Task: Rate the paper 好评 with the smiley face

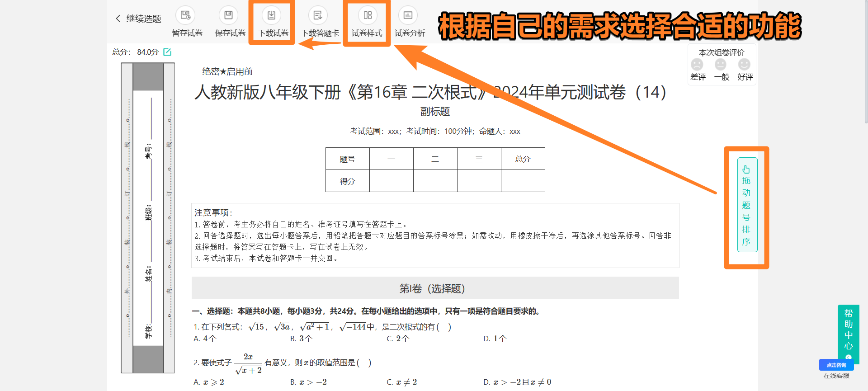Action: click(744, 65)
